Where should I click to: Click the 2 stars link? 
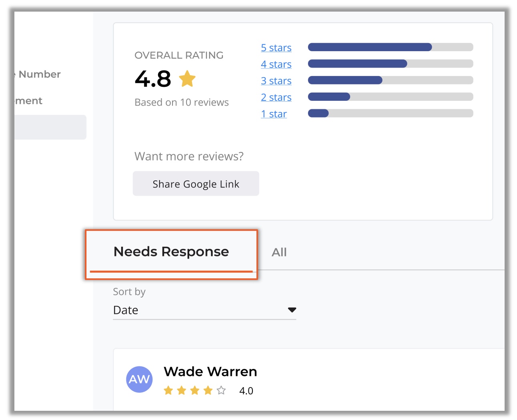tap(276, 97)
